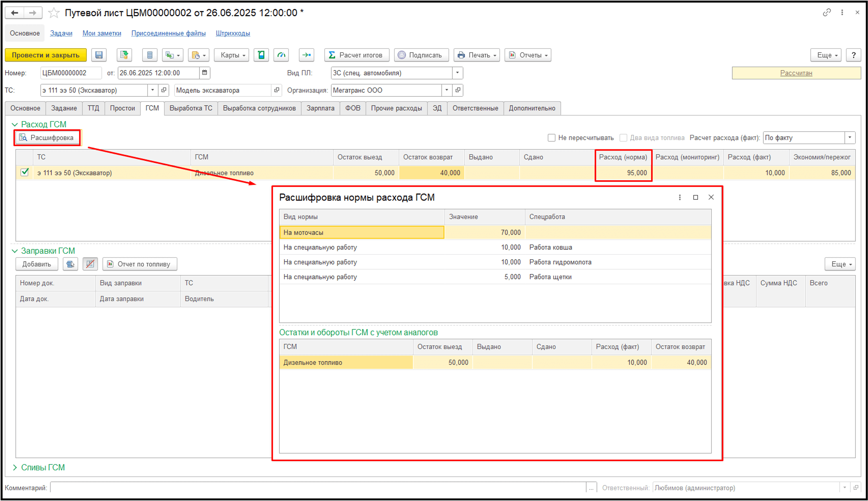Click the save (floppy disk) icon

pyautogui.click(x=99, y=55)
